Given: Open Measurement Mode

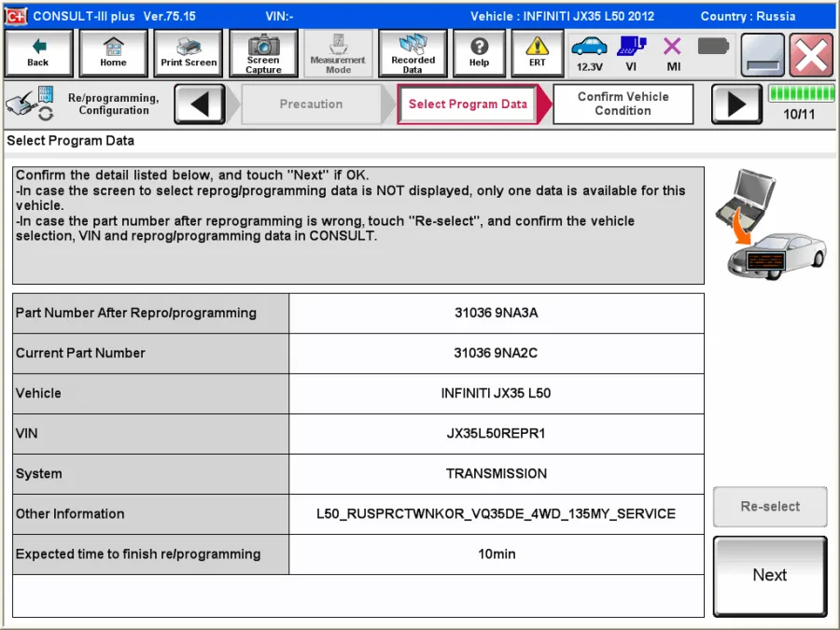Looking at the screenshot, I should [x=338, y=53].
